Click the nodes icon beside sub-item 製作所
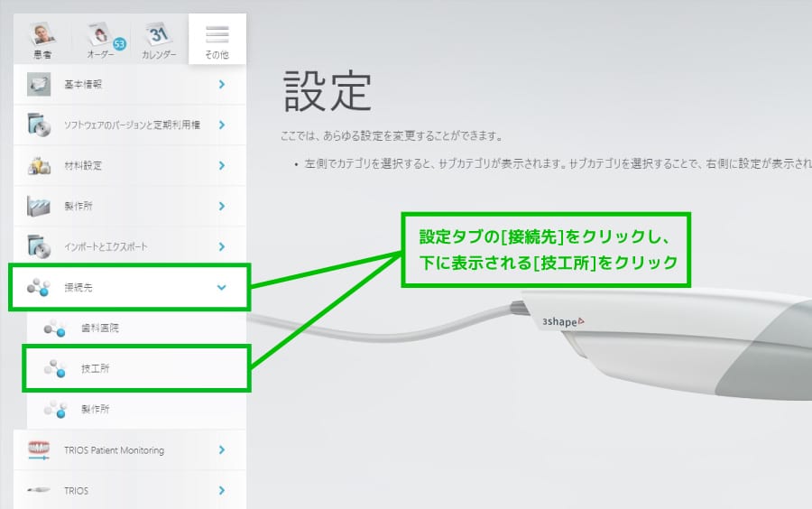The image size is (812, 509). click(55, 409)
